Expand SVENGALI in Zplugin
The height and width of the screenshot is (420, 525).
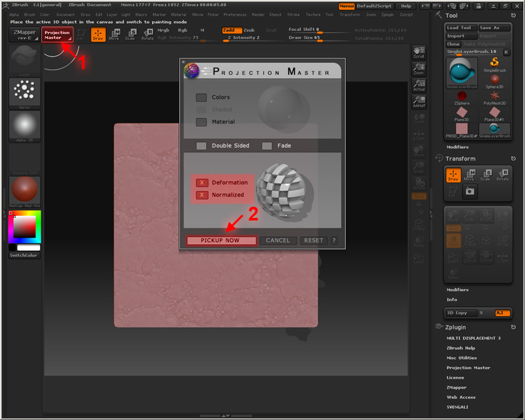[457, 408]
